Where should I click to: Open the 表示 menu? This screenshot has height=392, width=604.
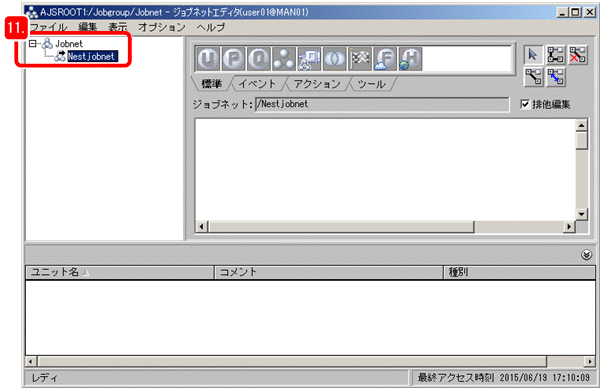pos(117,27)
